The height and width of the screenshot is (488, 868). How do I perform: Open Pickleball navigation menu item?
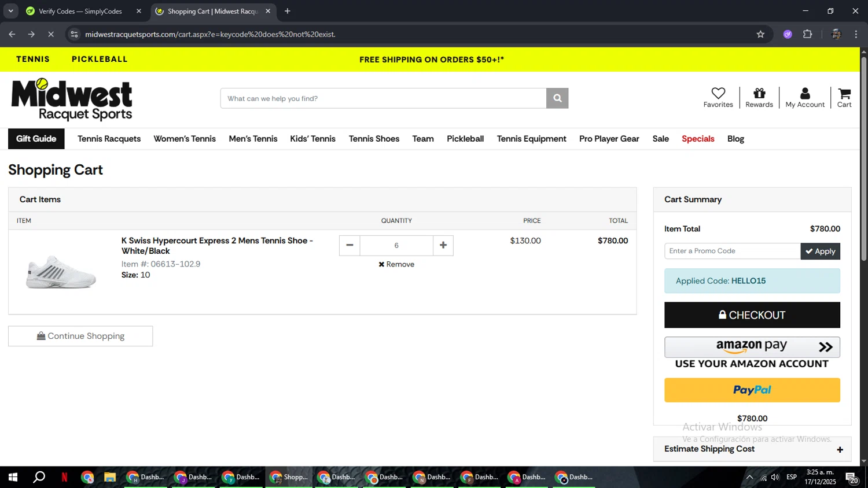(x=465, y=139)
